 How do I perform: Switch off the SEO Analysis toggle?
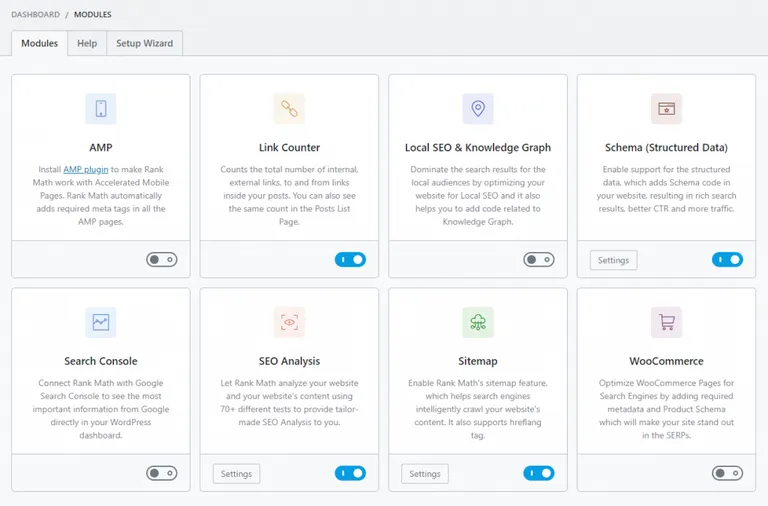coord(350,473)
